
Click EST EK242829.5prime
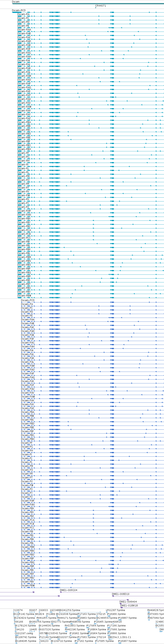coord(24,618)
